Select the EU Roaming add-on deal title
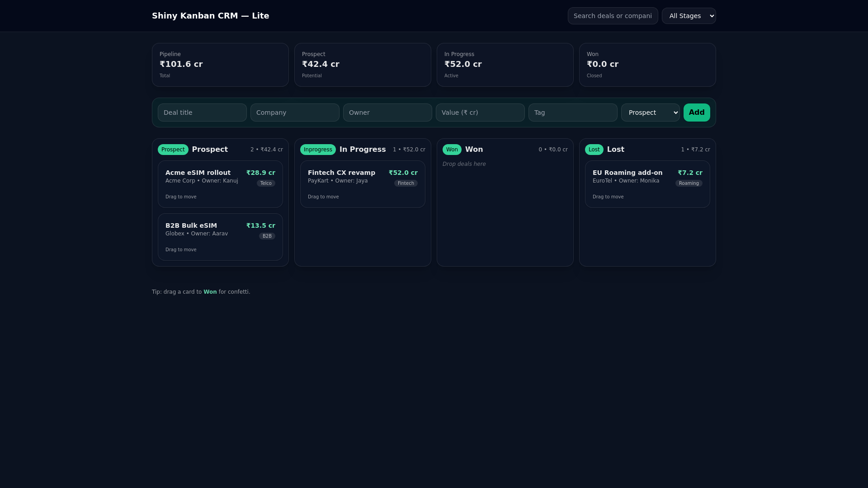Screen dimensions: 868x488 (627, 173)
